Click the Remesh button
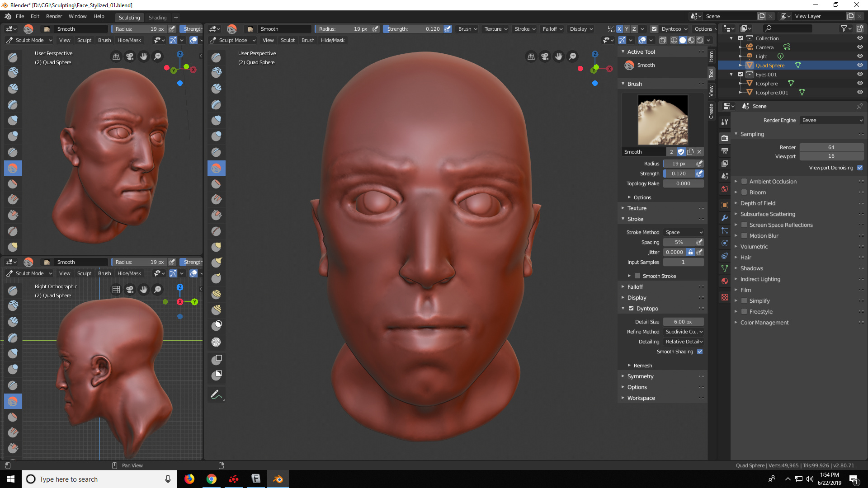Viewport: 868px width, 488px height. pos(643,365)
